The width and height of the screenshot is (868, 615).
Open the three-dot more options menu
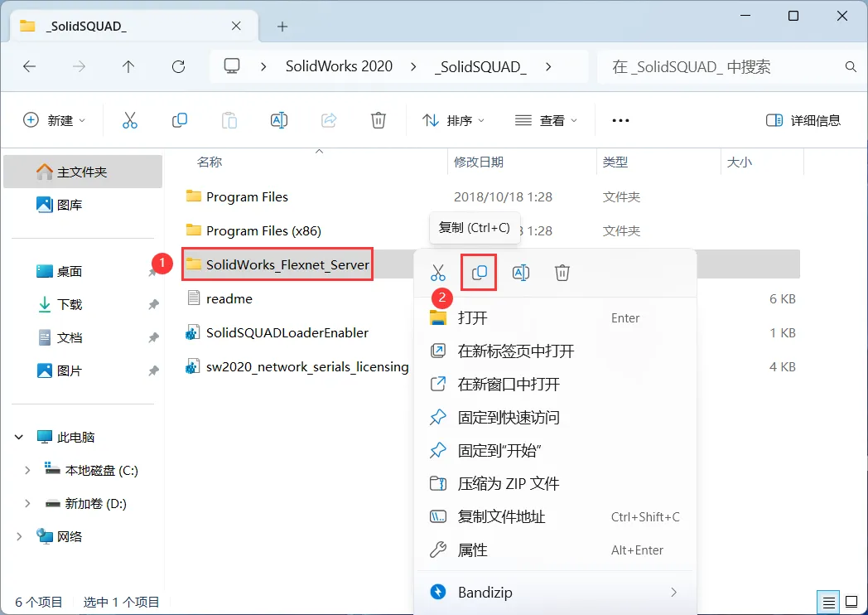click(620, 120)
